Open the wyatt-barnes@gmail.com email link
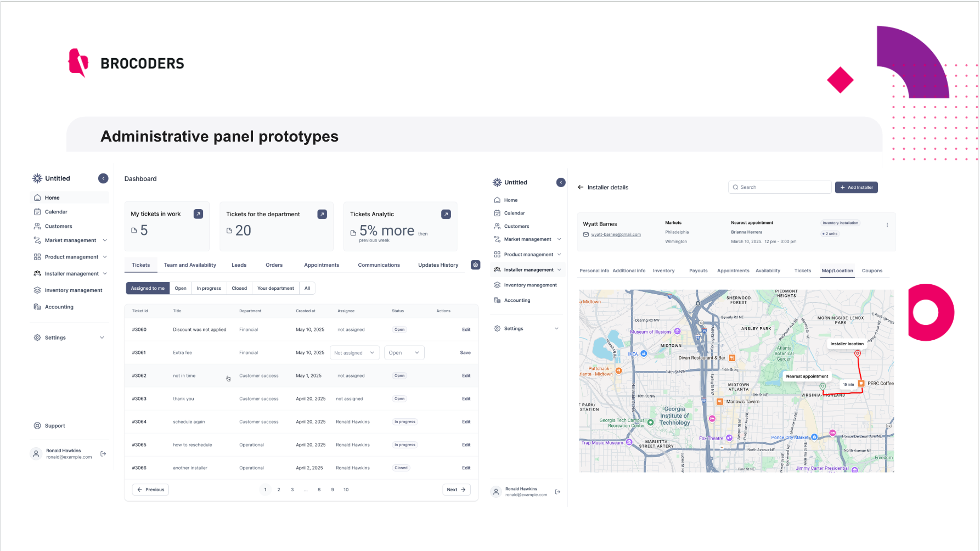Viewport: 980px width, 551px height. (616, 234)
